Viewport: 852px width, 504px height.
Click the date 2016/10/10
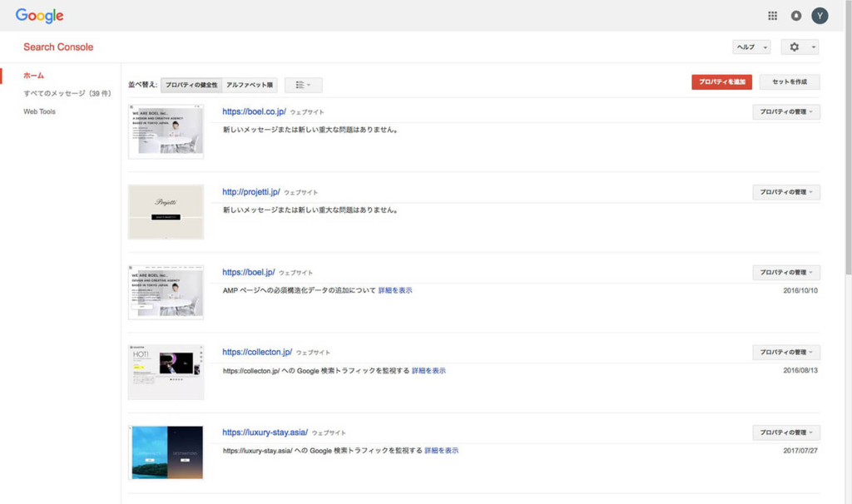click(800, 290)
